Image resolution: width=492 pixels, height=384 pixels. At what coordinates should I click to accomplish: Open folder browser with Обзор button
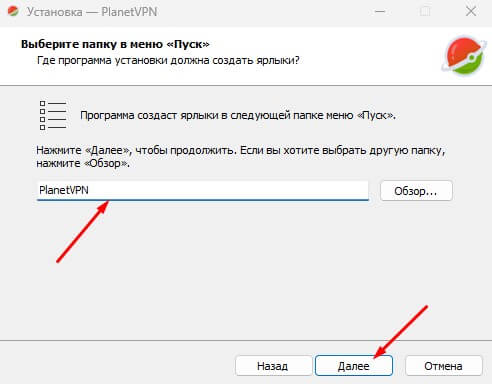[x=416, y=191]
